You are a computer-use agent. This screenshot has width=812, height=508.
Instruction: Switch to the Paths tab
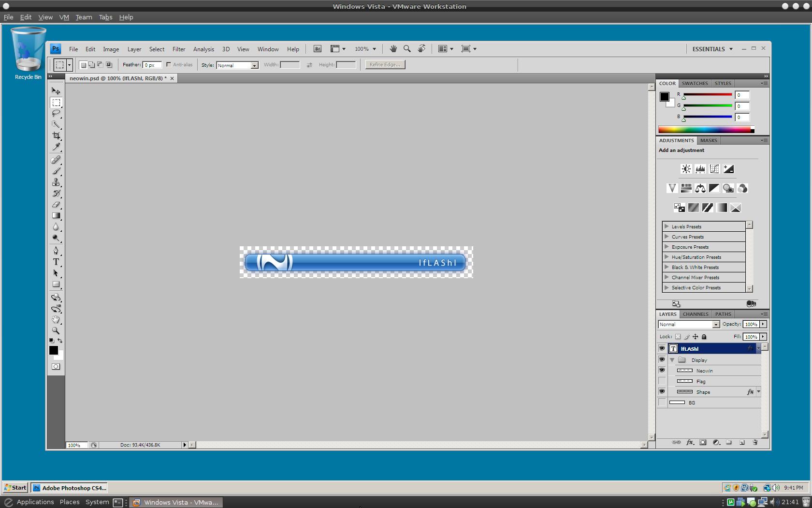(x=723, y=314)
